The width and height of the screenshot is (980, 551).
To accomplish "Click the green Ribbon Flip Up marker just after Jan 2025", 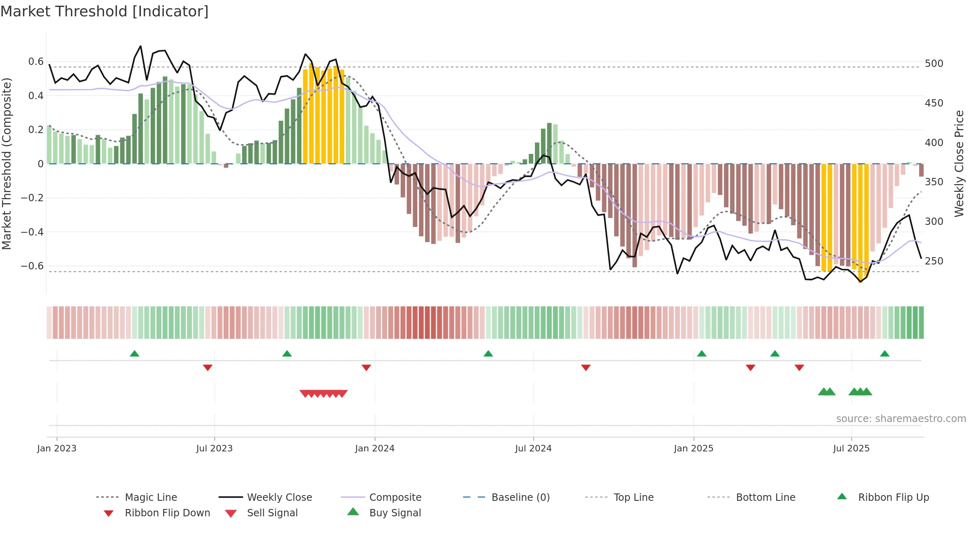I will pos(702,353).
